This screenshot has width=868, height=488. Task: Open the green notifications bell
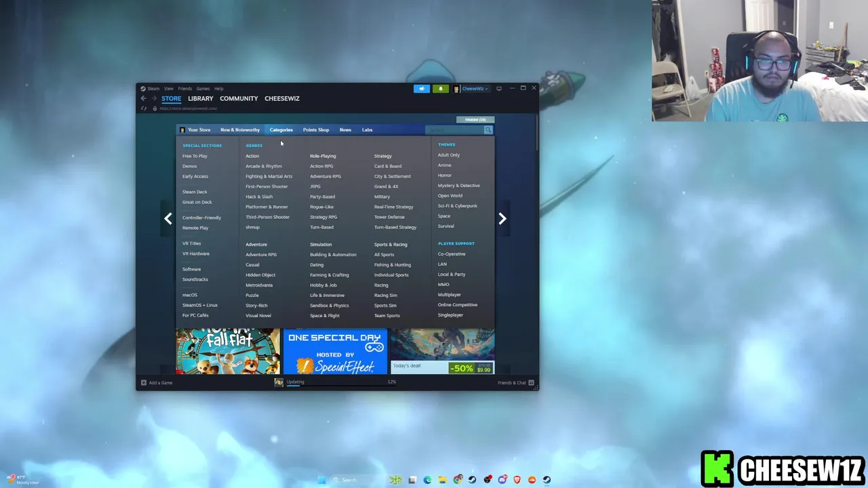[440, 89]
